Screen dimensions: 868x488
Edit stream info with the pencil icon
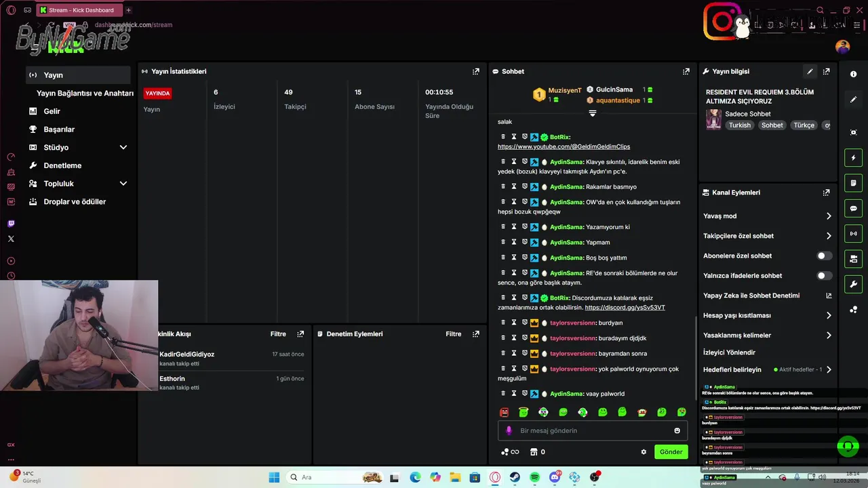(810, 71)
